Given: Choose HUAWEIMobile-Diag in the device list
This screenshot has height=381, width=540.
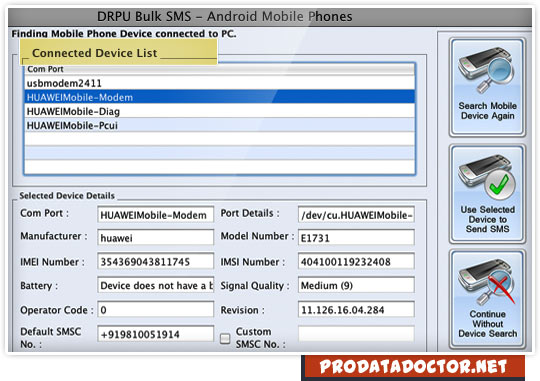Looking at the screenshot, I should pyautogui.click(x=220, y=111).
